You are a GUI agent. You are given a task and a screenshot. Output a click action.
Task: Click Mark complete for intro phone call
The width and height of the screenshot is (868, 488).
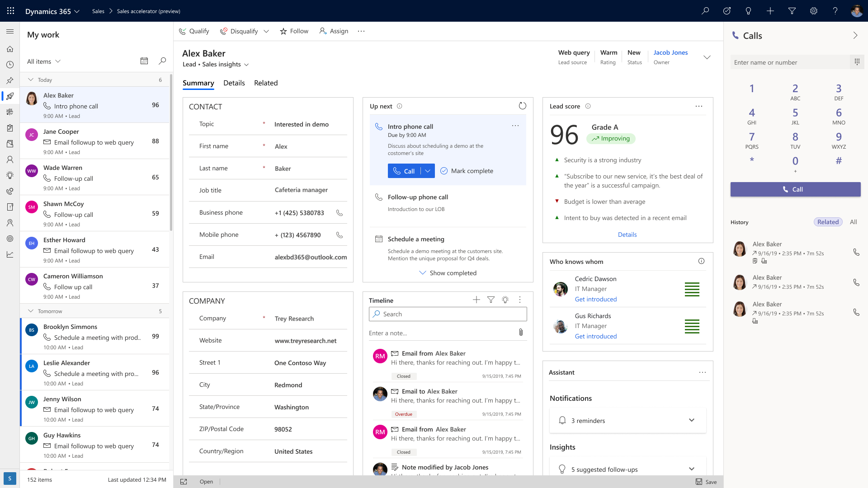click(467, 171)
